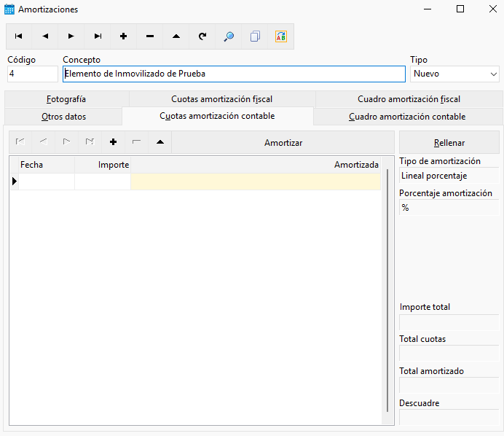This screenshot has width=504, height=436.
Task: Open the Cuadro amortización contable tab
Action: point(407,117)
